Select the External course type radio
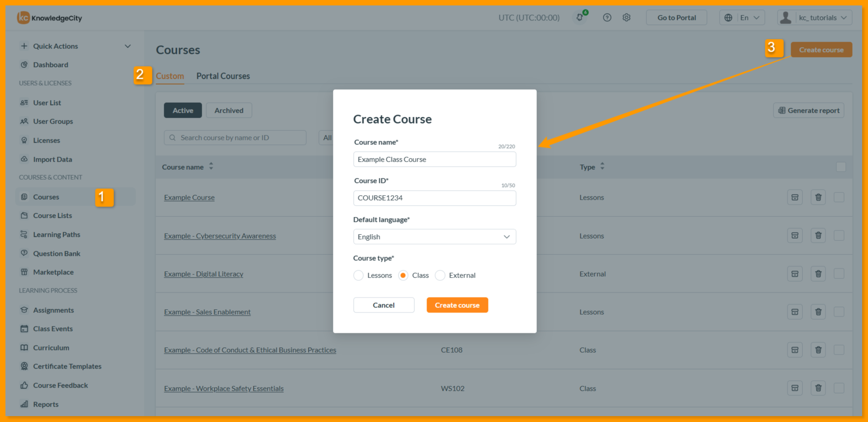Screen dimensions: 868x422 point(440,275)
